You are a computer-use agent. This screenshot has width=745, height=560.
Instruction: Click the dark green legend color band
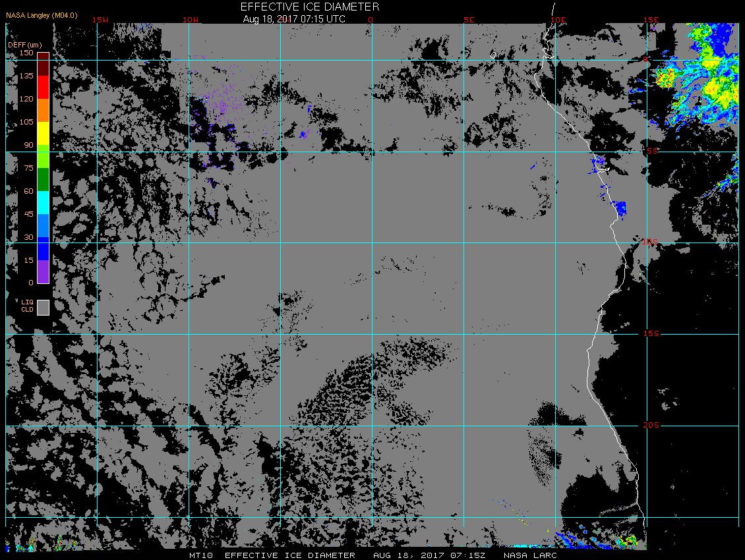point(44,180)
